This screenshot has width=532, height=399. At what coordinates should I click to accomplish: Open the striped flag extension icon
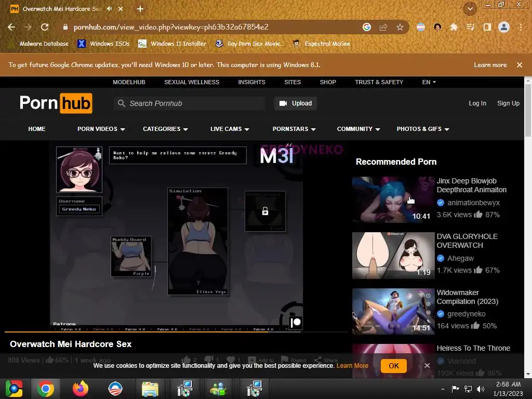[421, 27]
